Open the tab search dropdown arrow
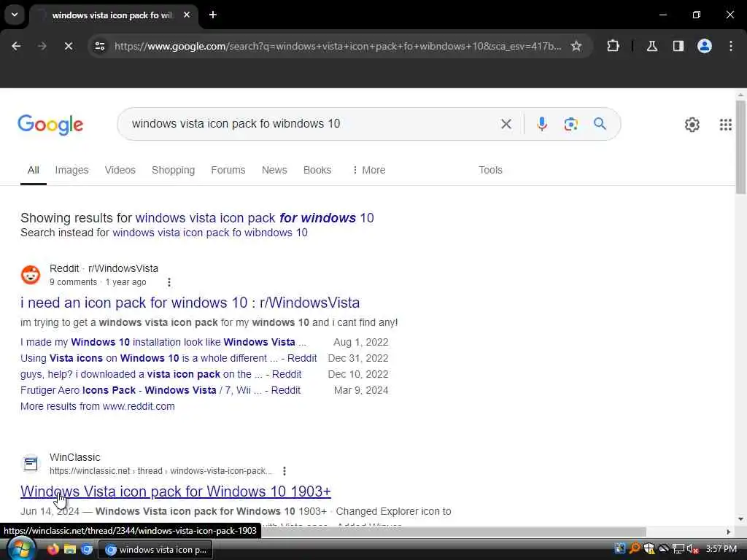Viewport: 747px width, 560px height. click(15, 15)
